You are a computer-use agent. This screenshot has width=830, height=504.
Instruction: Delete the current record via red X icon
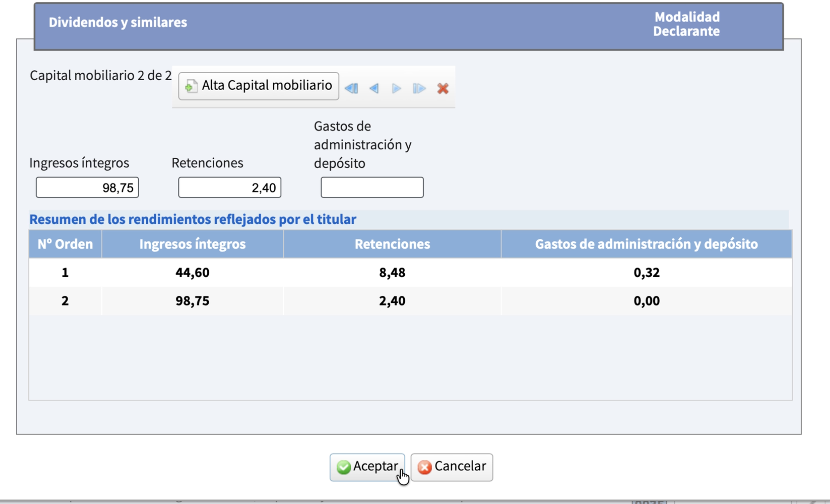[x=443, y=88]
